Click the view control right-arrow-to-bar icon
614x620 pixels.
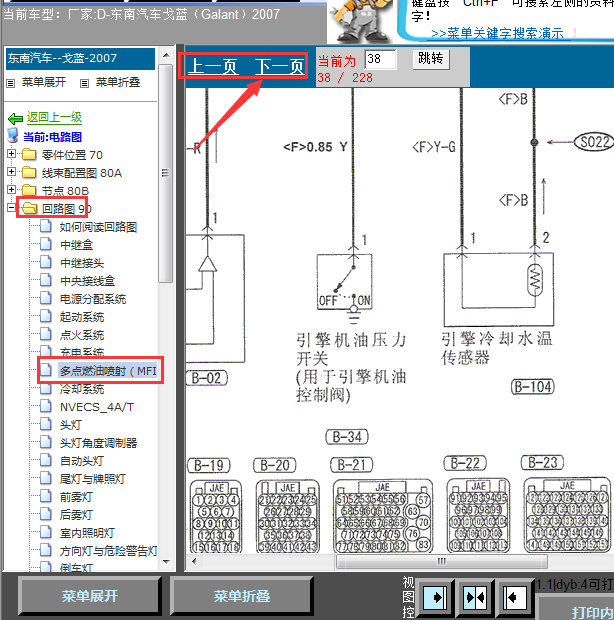(435, 597)
